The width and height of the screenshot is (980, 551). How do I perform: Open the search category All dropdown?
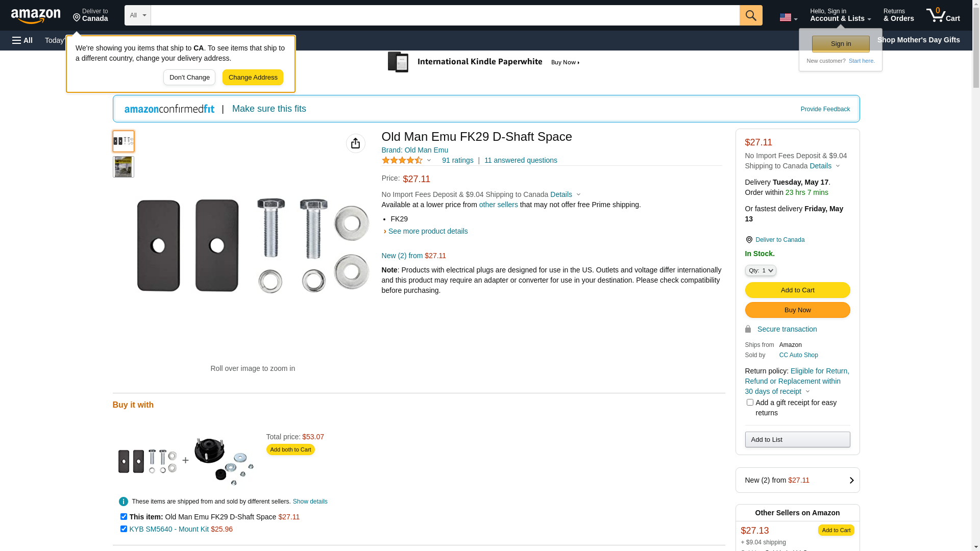point(137,15)
